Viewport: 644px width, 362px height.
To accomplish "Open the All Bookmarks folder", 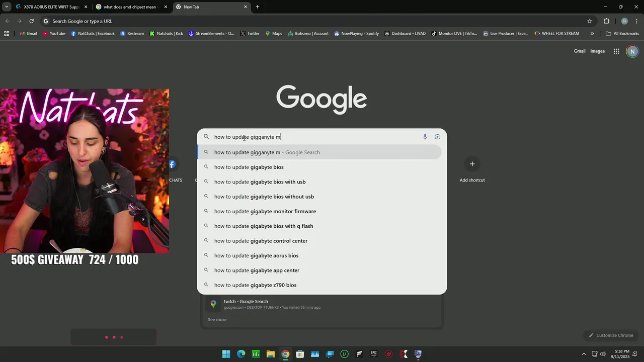I will pyautogui.click(x=622, y=34).
